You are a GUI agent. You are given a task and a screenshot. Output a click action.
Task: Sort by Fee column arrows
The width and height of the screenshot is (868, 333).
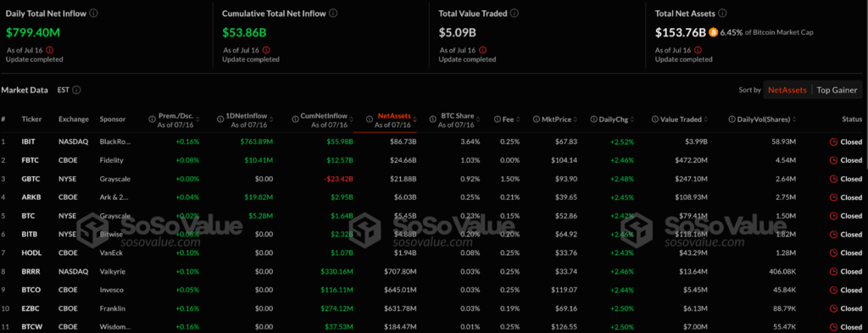pos(517,119)
